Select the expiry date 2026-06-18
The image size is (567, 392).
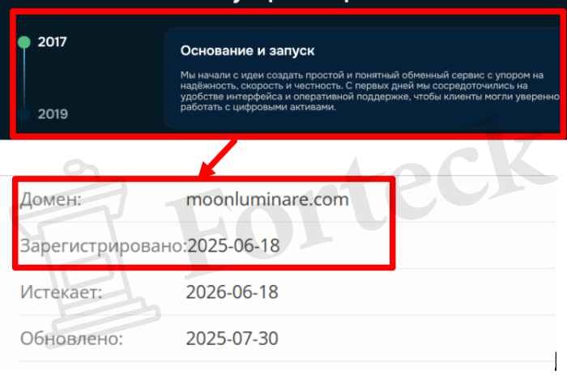pyautogui.click(x=232, y=292)
